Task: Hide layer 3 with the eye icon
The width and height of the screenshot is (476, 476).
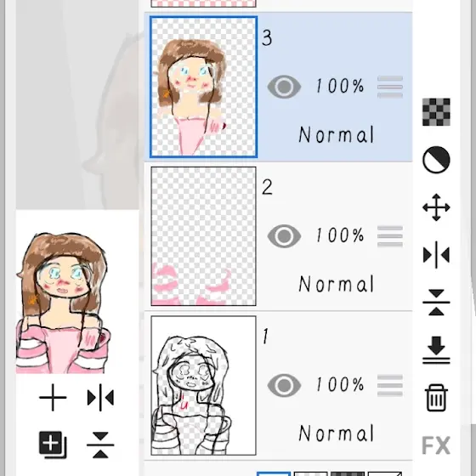Action: [284, 87]
